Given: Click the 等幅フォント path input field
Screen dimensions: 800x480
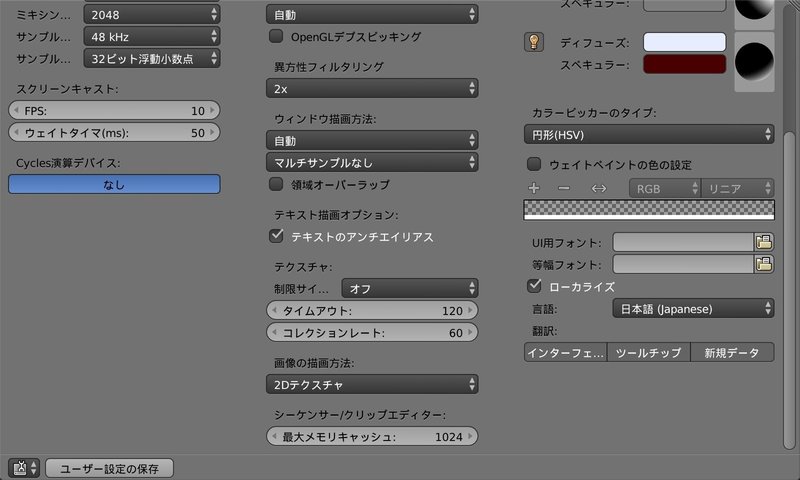Looking at the screenshot, I should [x=683, y=264].
